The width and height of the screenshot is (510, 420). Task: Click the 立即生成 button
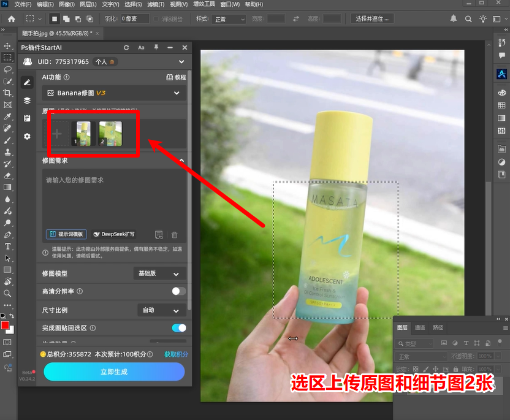(x=114, y=372)
